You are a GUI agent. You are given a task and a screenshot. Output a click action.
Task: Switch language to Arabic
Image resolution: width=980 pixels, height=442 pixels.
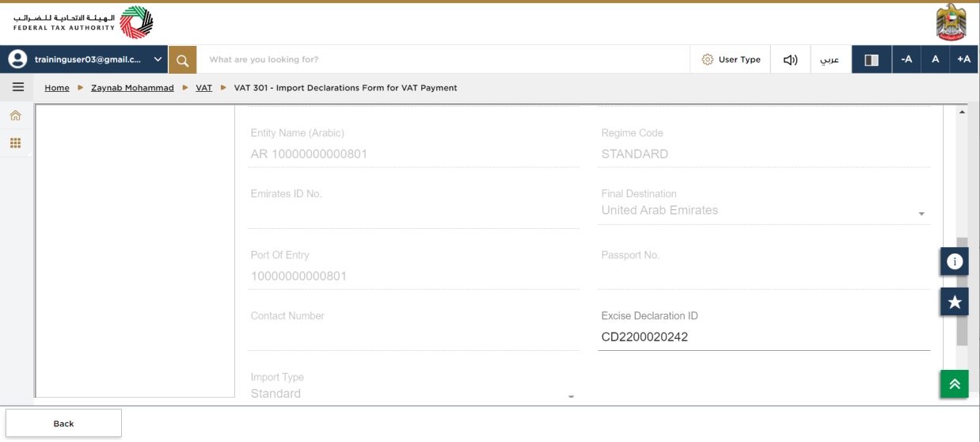tap(830, 59)
